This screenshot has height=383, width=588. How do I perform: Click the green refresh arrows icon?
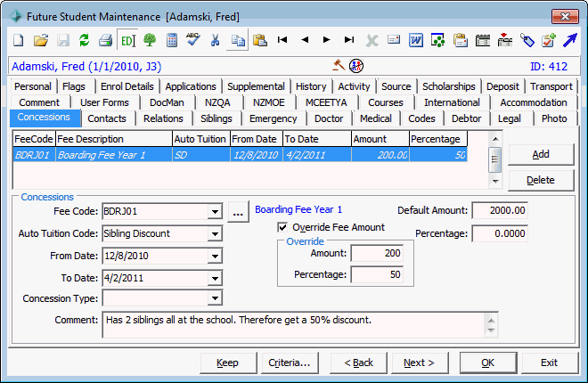[x=85, y=40]
